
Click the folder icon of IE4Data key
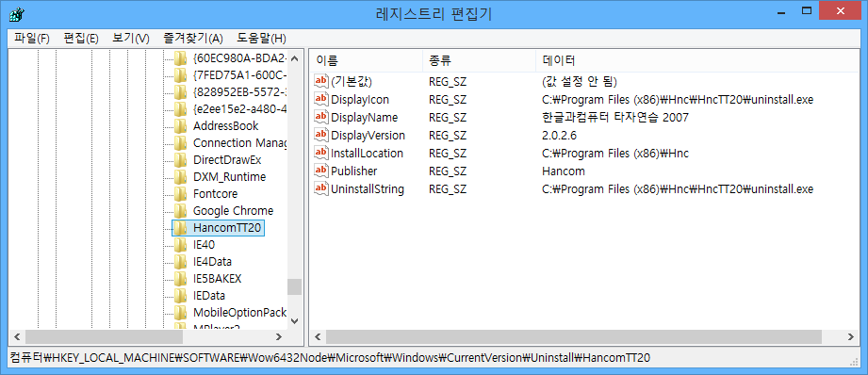point(180,262)
